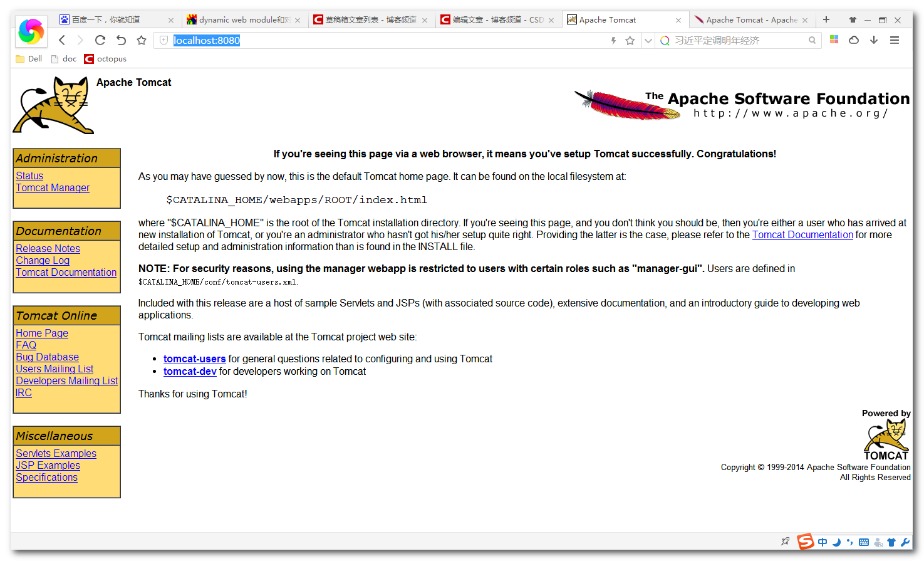The image size is (924, 561).
Task: Click the magnifier search button
Action: pyautogui.click(x=812, y=40)
